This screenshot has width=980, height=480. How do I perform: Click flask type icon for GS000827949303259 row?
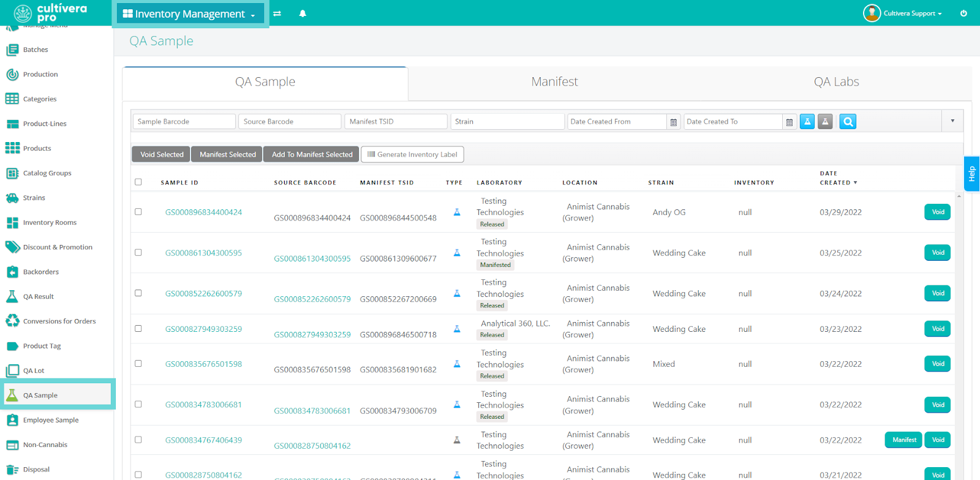point(457,329)
